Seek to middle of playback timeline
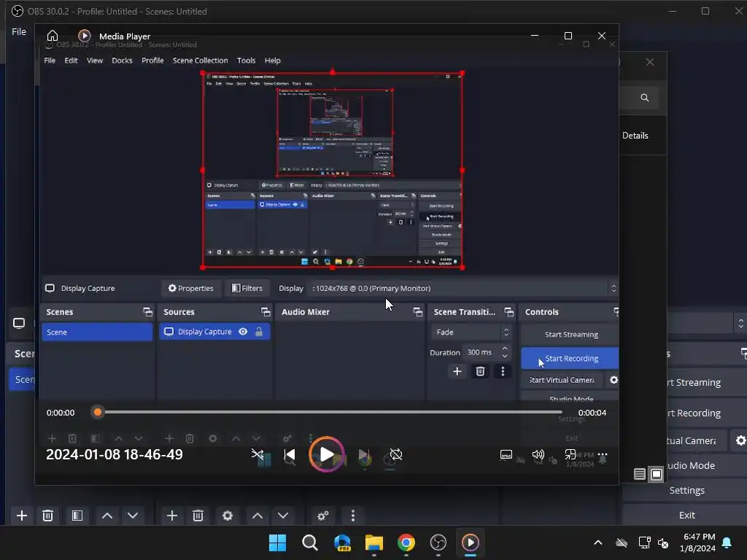This screenshot has height=560, width=747. coord(329,413)
